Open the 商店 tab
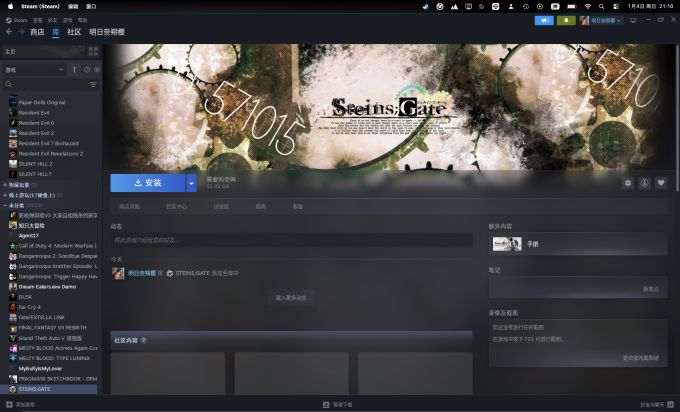Screen dimensions: 680x412 pos(37,32)
